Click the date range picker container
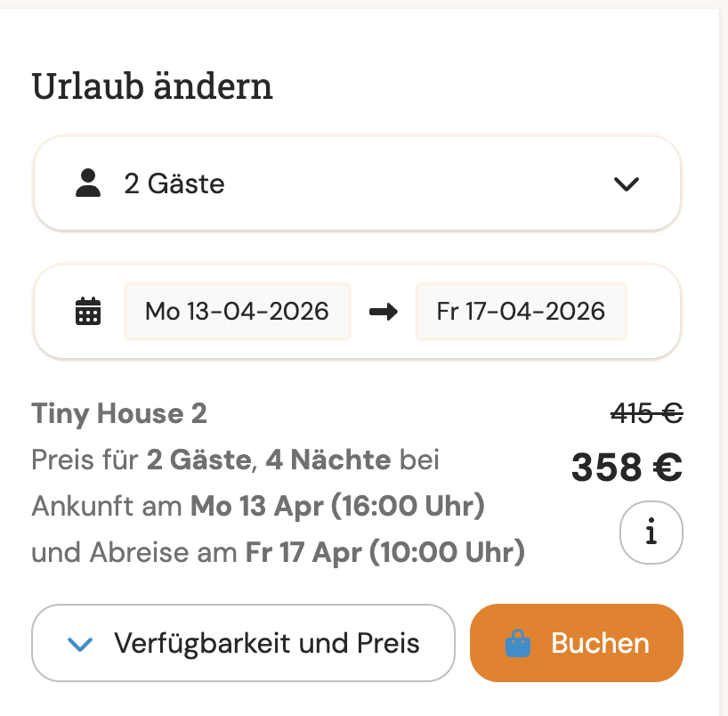 coord(356,312)
